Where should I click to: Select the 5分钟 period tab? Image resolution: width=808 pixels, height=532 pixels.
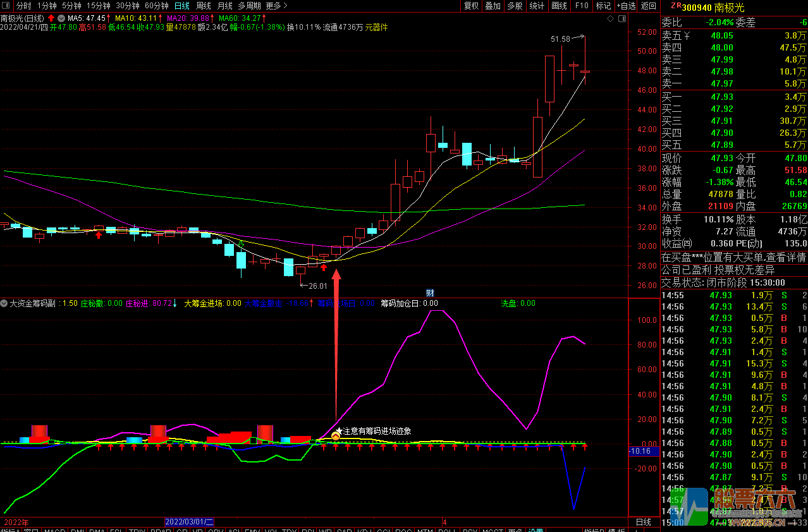71,6
